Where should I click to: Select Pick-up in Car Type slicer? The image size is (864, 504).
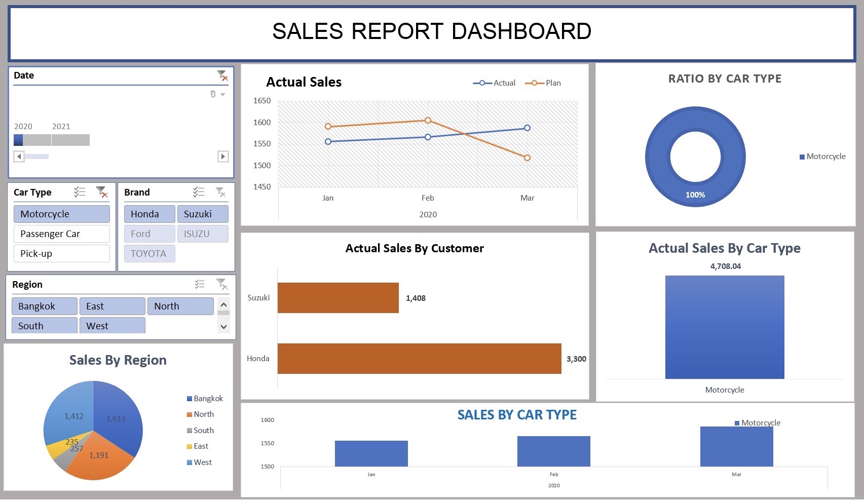point(61,253)
